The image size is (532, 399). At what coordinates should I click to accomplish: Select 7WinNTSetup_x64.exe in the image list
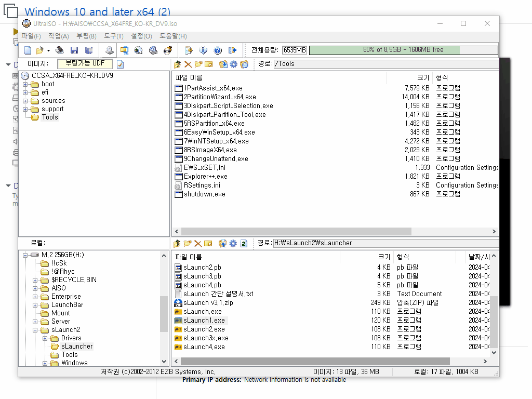coord(216,141)
